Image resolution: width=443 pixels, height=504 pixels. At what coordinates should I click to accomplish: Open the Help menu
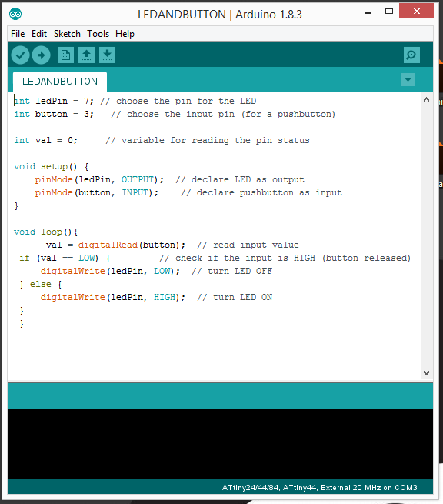[x=125, y=34]
